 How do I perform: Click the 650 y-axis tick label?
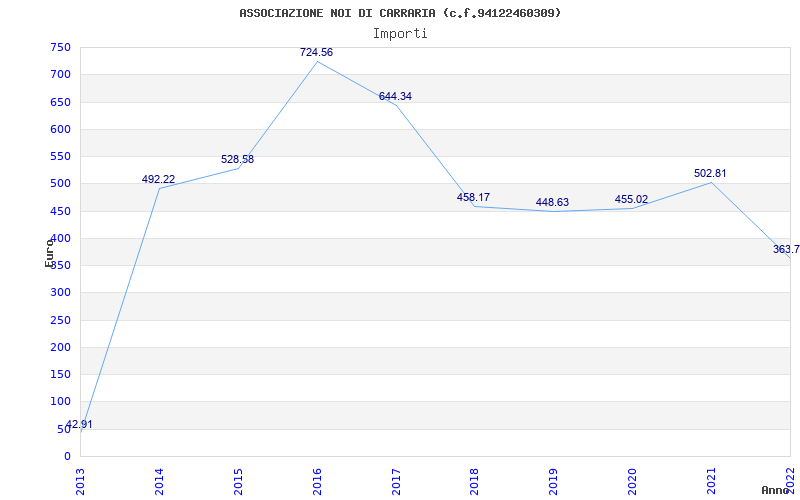(60, 102)
